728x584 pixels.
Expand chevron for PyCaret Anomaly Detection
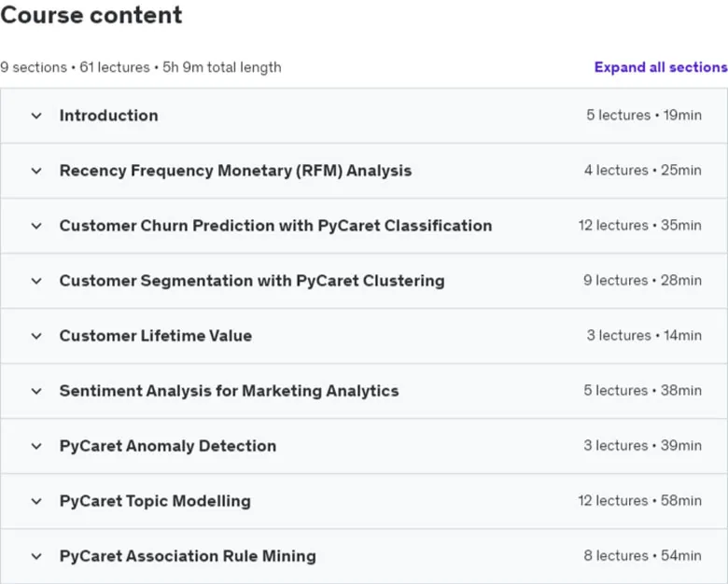36,447
